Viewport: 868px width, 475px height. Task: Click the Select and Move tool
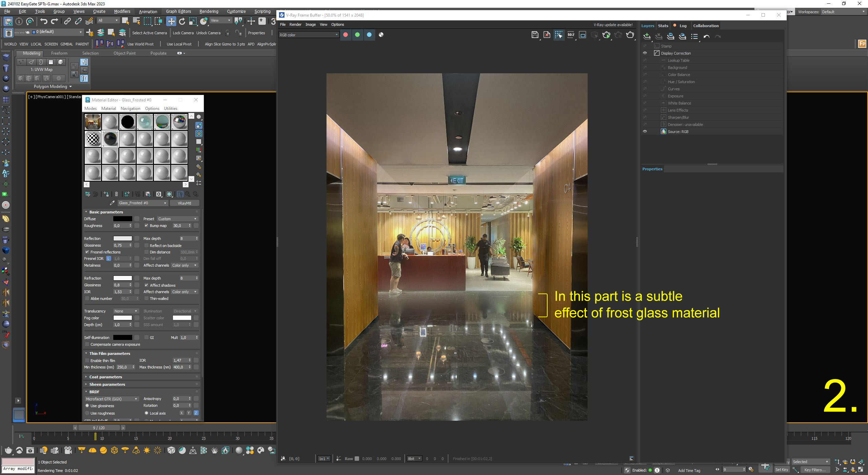point(171,21)
